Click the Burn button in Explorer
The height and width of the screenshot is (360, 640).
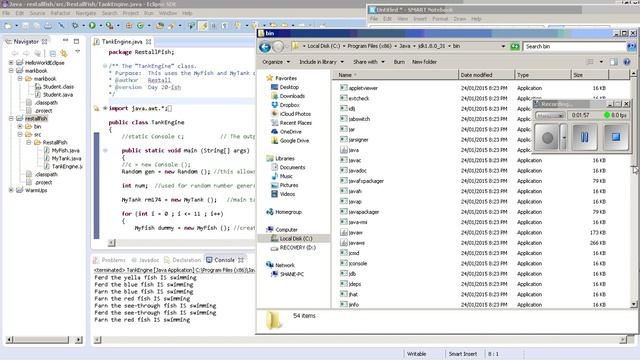399,62
